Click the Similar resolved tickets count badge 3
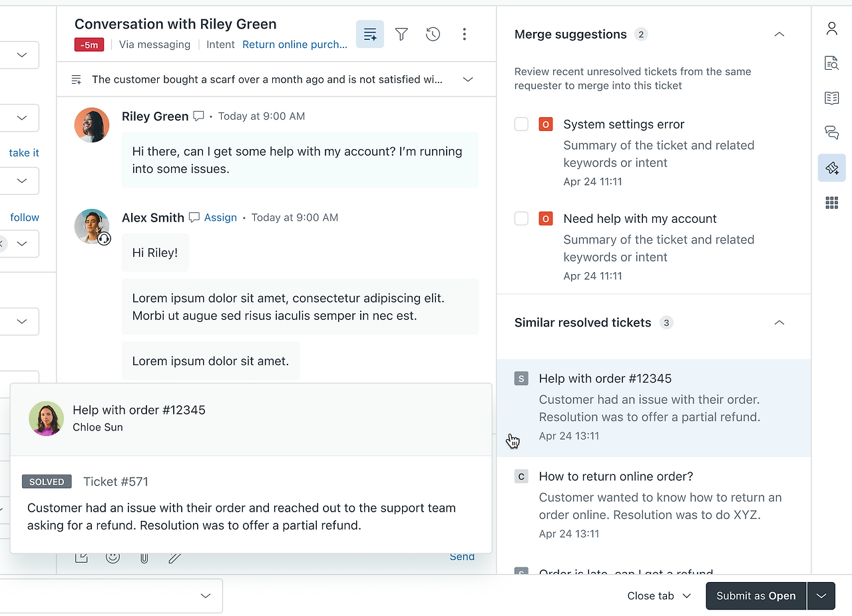Screen dimensions: 852x616 666,323
